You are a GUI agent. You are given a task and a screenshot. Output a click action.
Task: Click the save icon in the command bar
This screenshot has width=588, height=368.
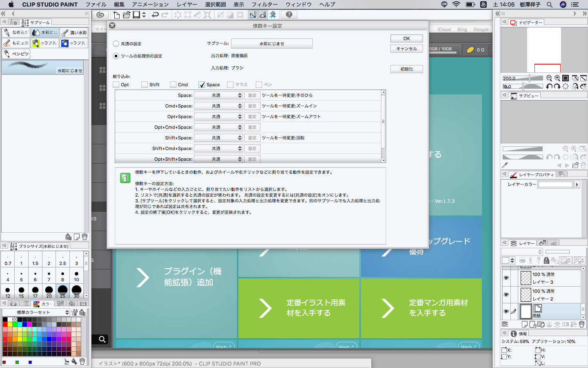point(136,15)
